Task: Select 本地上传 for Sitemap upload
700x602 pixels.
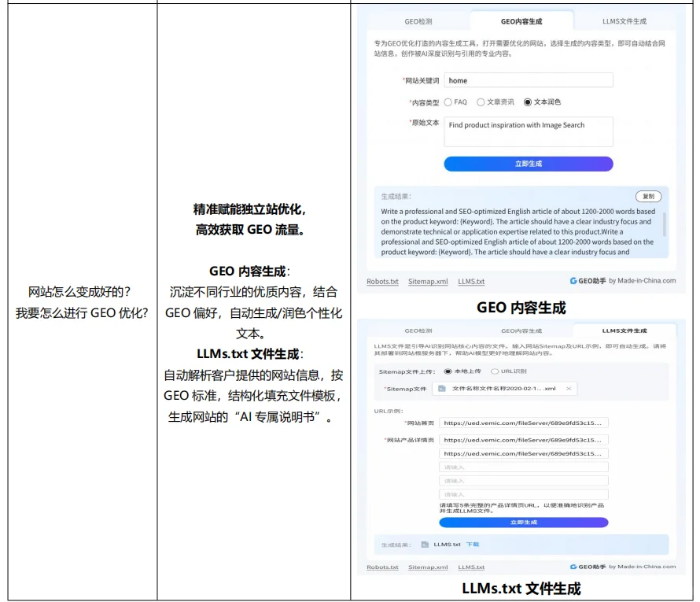Action: point(448,371)
